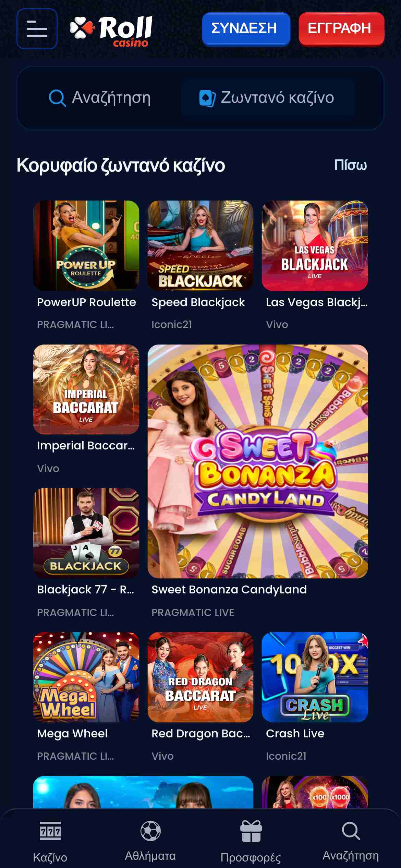This screenshot has width=401, height=868.
Task: Open the Mega Wheel game thumbnail
Action: click(x=86, y=677)
